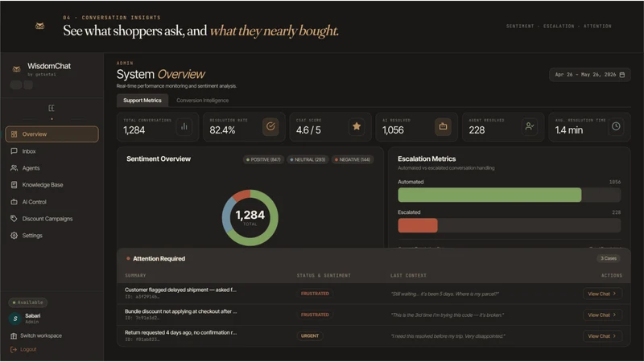Click the AI Resolved bot icon
The height and width of the screenshot is (362, 644).
click(x=443, y=126)
